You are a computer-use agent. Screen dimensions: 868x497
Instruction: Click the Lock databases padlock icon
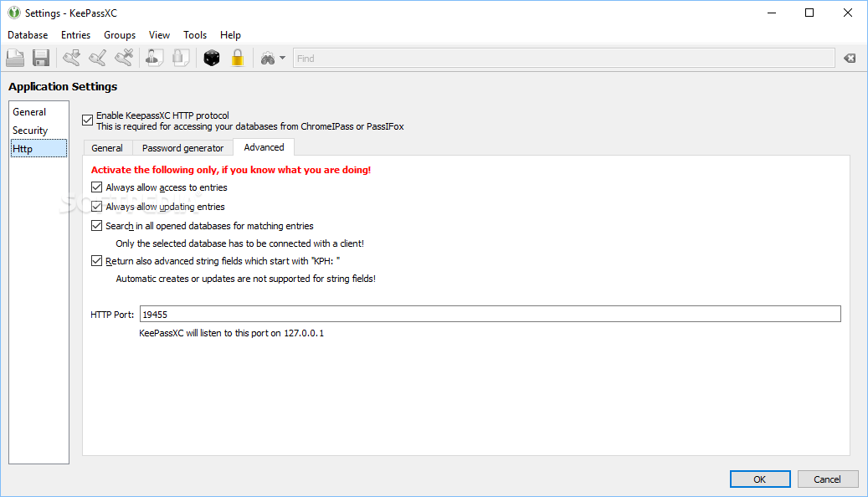tap(238, 58)
